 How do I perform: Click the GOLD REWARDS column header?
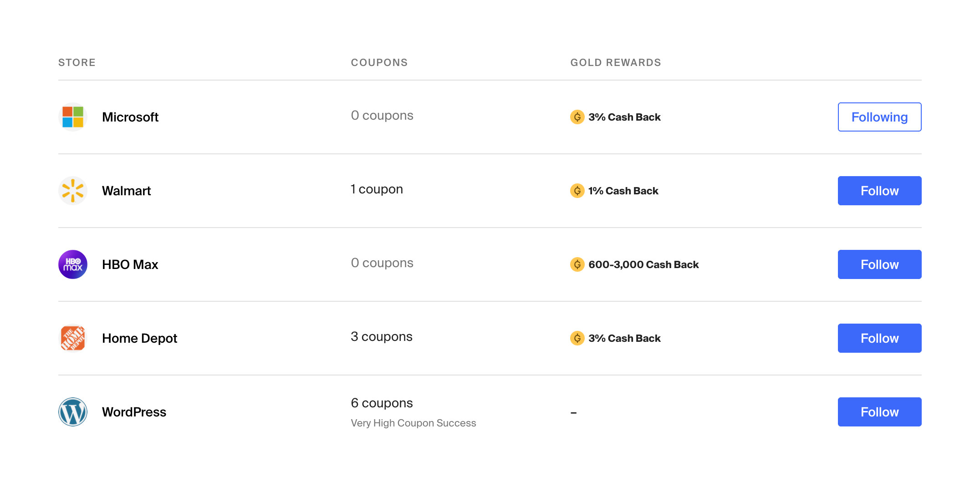(x=615, y=62)
